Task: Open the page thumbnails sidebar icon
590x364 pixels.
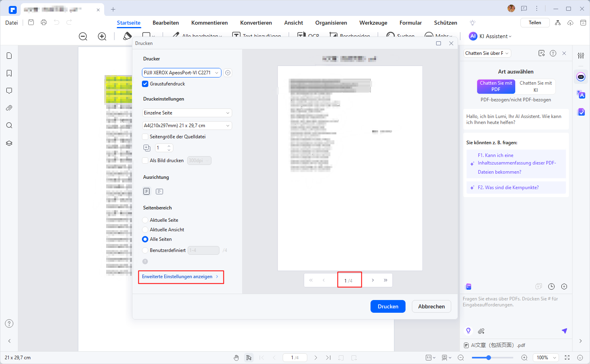Action: point(9,56)
